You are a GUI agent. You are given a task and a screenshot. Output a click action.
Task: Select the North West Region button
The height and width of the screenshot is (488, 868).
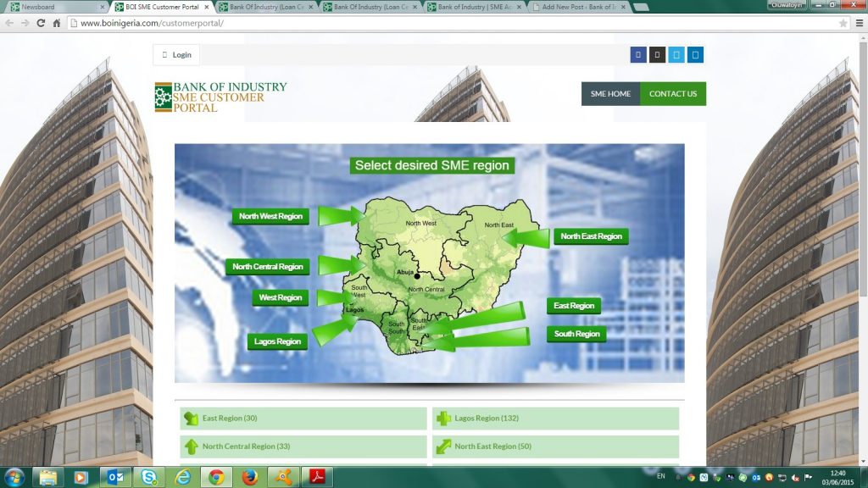(x=270, y=216)
